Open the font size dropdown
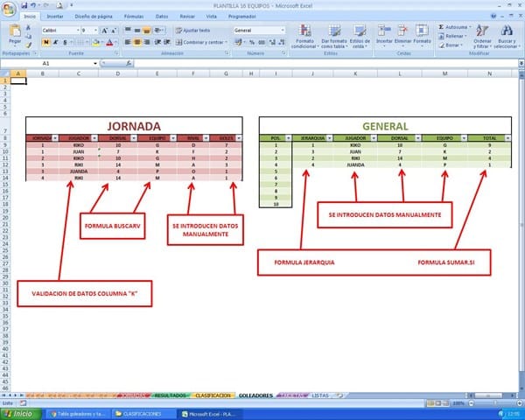The width and height of the screenshot is (525, 420). [95, 31]
